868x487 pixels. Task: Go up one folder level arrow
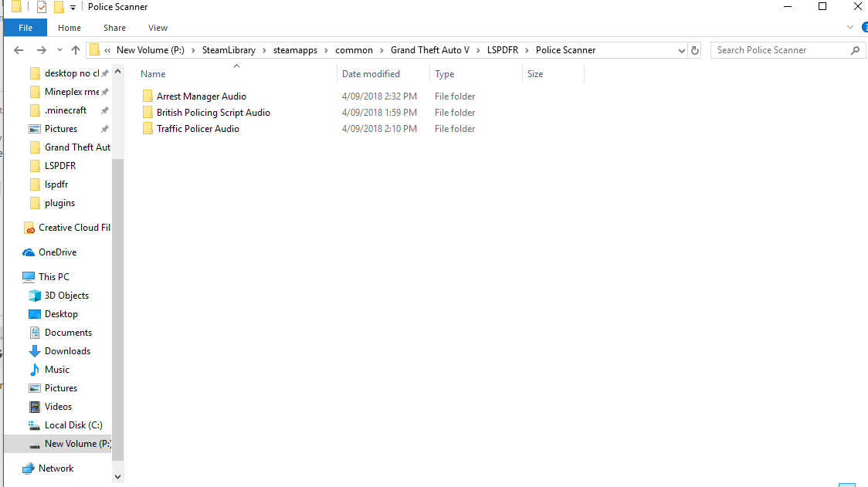pyautogui.click(x=76, y=50)
